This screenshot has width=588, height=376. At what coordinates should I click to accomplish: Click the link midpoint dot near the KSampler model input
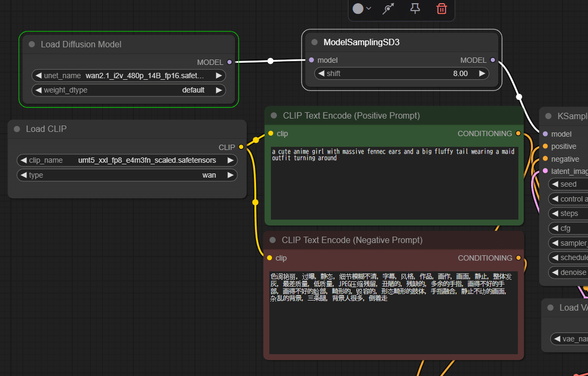tap(519, 97)
